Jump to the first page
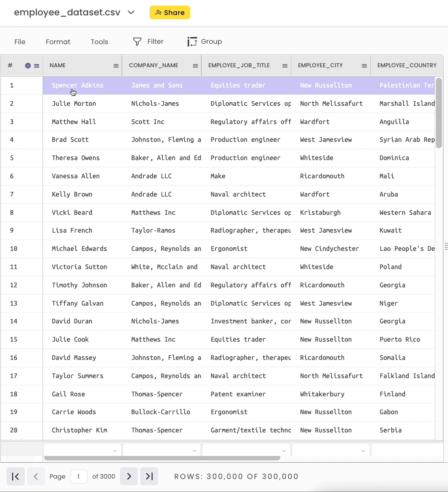This screenshot has width=448, height=492. click(x=15, y=476)
